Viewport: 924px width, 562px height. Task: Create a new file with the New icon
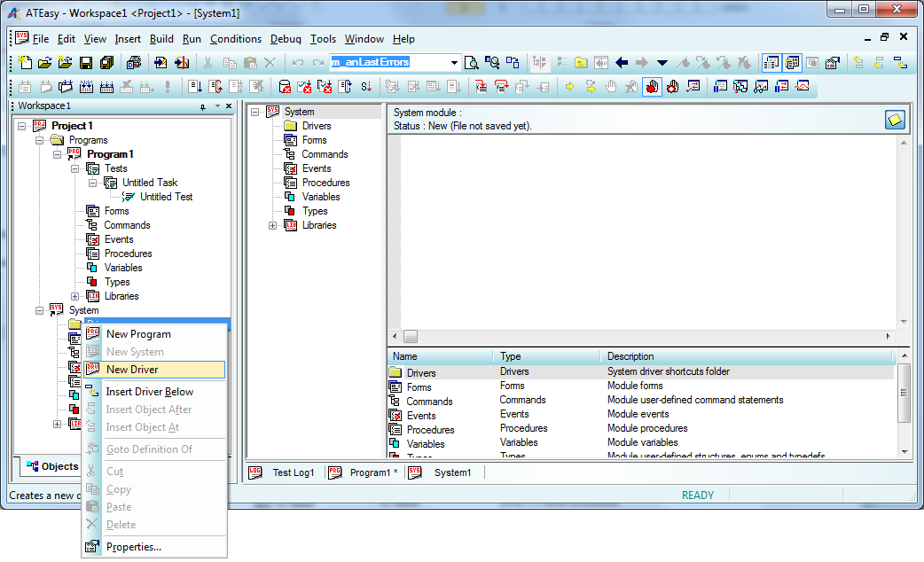coord(24,63)
